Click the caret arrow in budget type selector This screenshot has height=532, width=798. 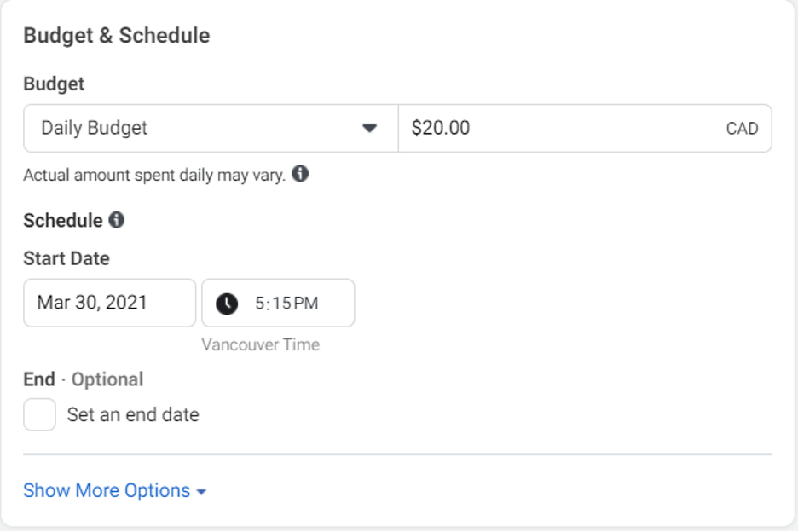[369, 128]
